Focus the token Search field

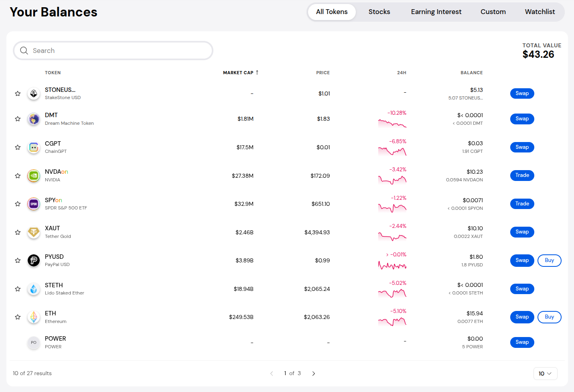click(113, 51)
